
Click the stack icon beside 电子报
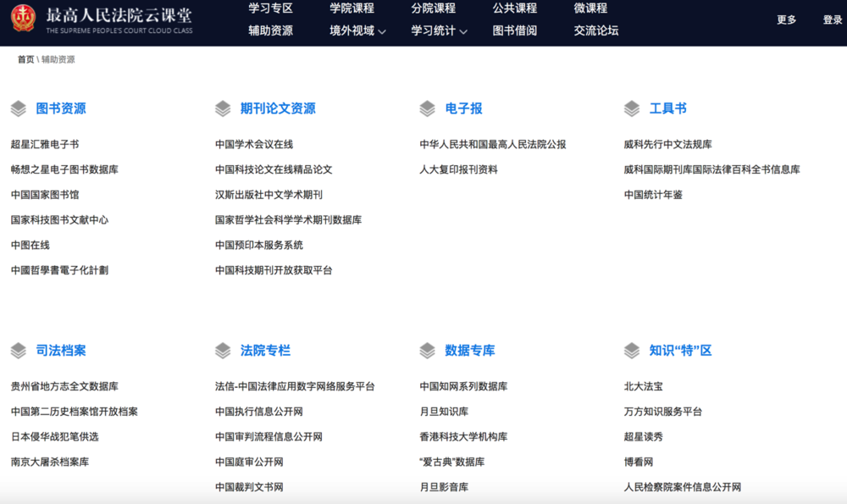(x=427, y=108)
